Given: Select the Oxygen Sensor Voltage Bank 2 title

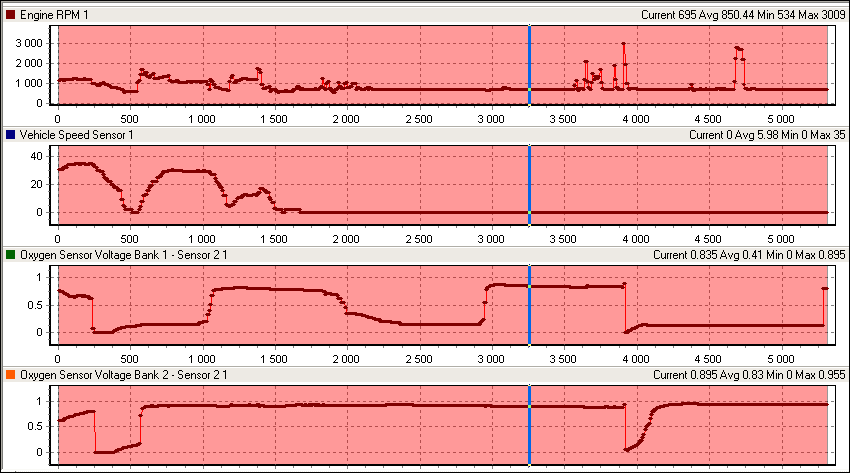Looking at the screenshot, I should click(x=116, y=374).
